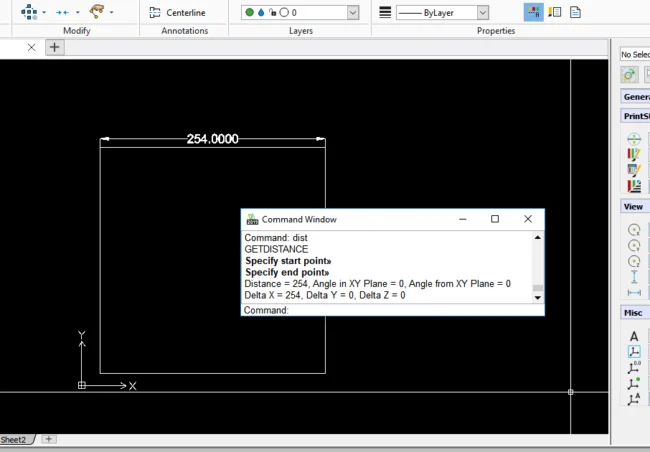Open the ByLayer linetype dropdown
The height and width of the screenshot is (452, 650).
[x=483, y=13]
